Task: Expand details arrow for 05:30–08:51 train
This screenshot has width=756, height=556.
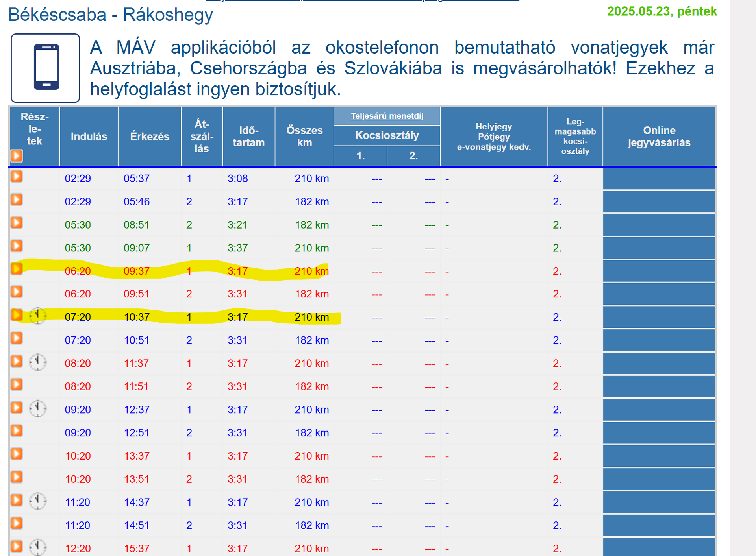Action: pyautogui.click(x=17, y=223)
